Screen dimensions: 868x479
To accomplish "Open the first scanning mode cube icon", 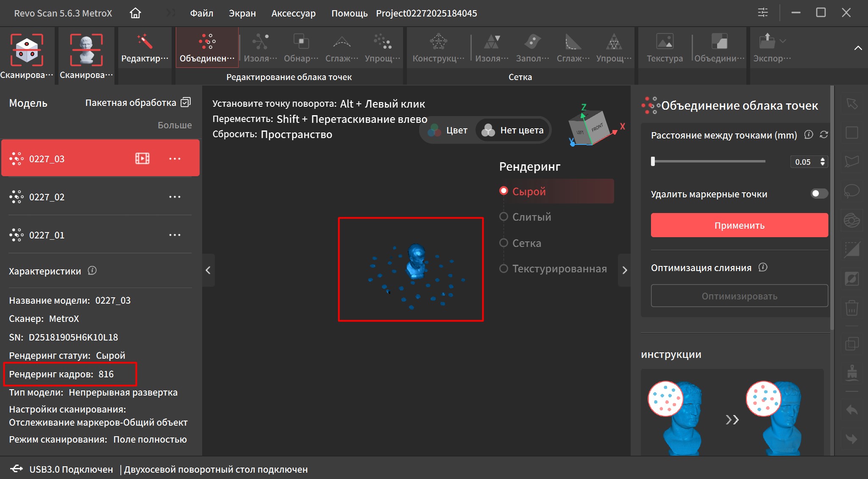I will [27, 50].
